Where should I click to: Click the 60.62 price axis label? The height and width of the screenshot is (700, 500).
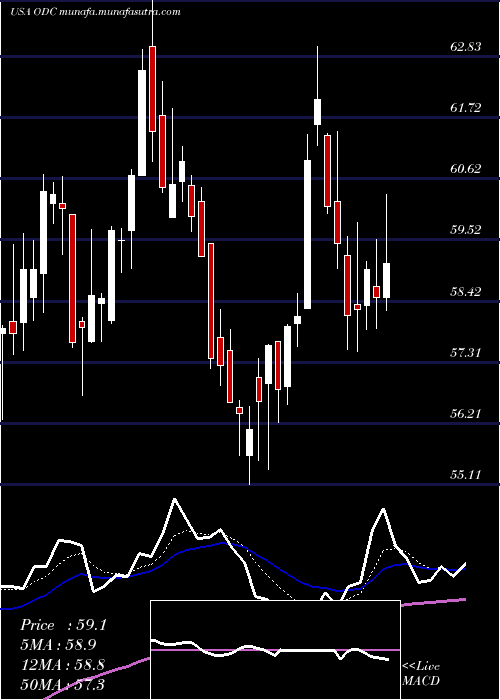466,169
